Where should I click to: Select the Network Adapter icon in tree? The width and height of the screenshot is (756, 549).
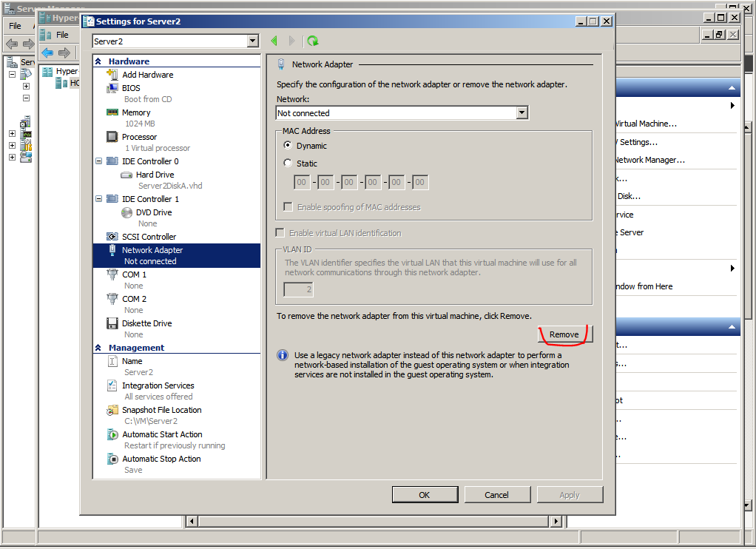(x=112, y=250)
